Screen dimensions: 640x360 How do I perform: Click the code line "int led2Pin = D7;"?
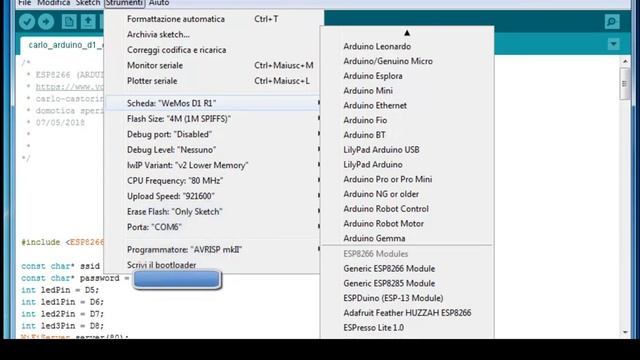(x=62, y=314)
